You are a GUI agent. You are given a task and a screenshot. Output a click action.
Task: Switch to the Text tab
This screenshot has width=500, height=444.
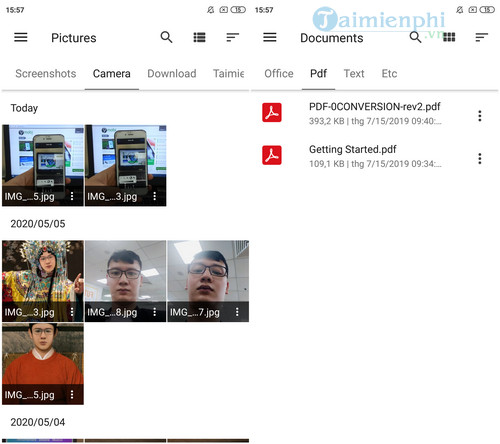[354, 74]
